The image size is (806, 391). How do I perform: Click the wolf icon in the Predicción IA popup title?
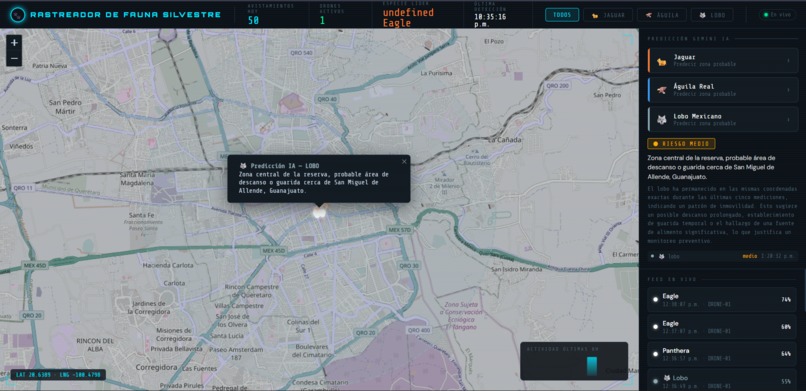[x=243, y=166]
